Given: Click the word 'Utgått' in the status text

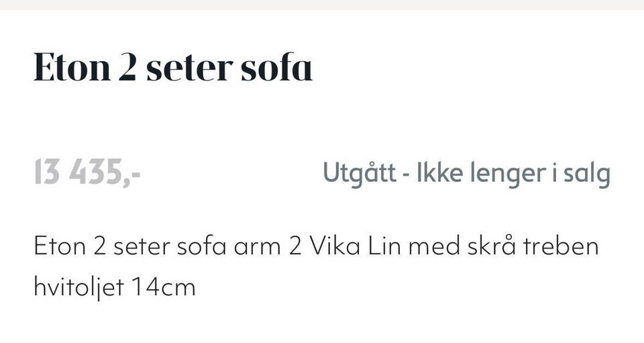Looking at the screenshot, I should pyautogui.click(x=358, y=174).
